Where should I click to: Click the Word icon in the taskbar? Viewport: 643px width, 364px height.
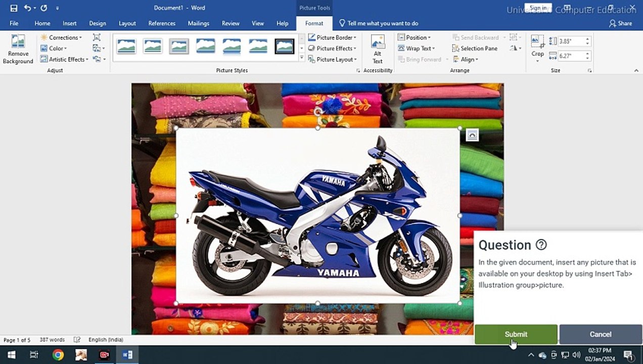pyautogui.click(x=127, y=355)
